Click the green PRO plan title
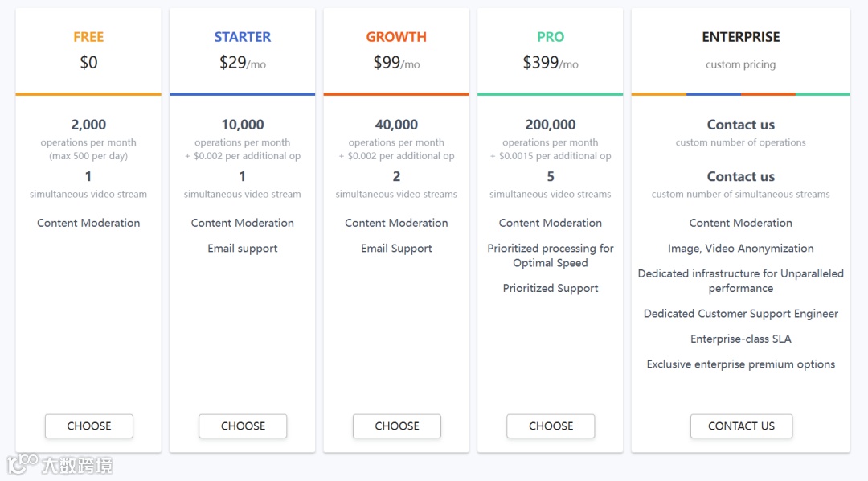868x481 pixels. [551, 37]
